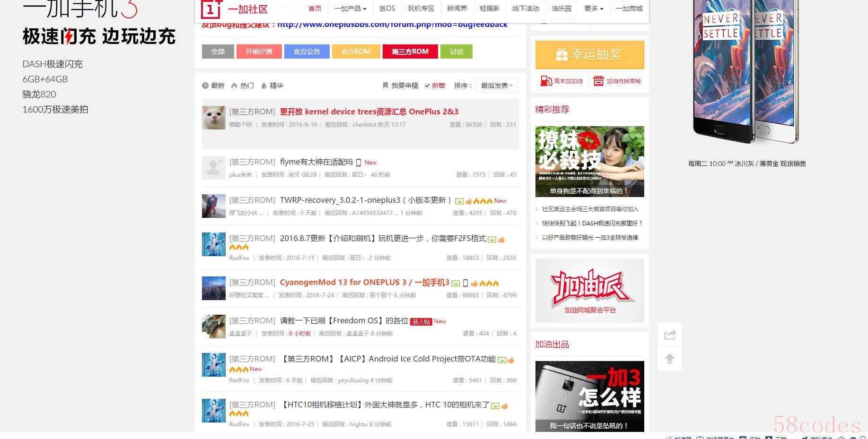Click image attachment icon on HTC10 thread
Viewport: 868px width, 439px height.
click(x=495, y=406)
